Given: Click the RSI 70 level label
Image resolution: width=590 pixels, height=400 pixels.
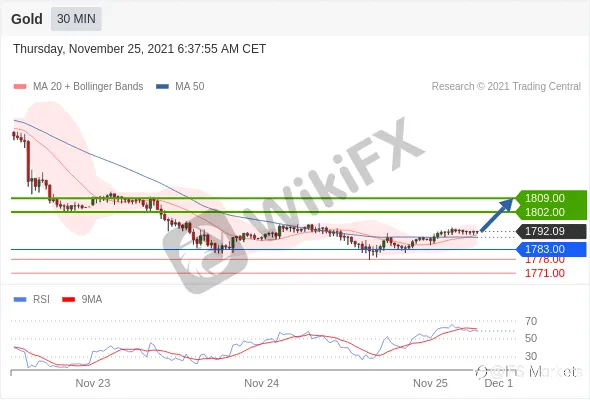Looking at the screenshot, I should 531,321.
